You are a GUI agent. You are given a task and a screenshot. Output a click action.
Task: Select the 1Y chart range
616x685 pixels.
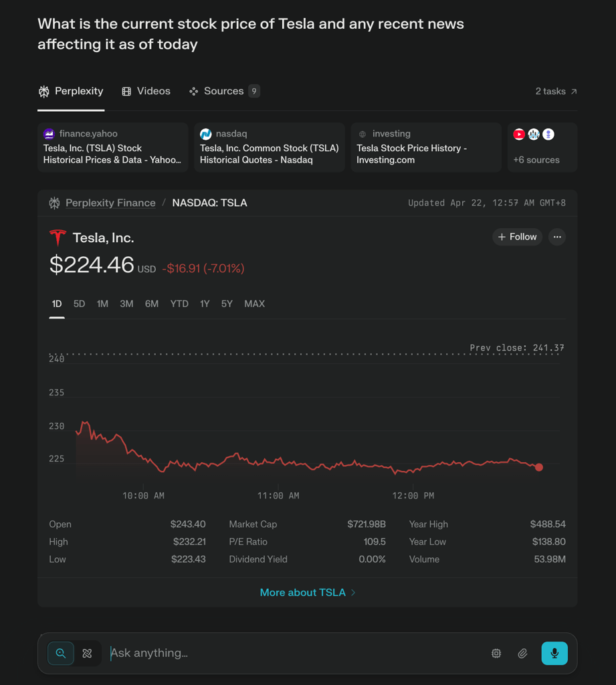[205, 304]
